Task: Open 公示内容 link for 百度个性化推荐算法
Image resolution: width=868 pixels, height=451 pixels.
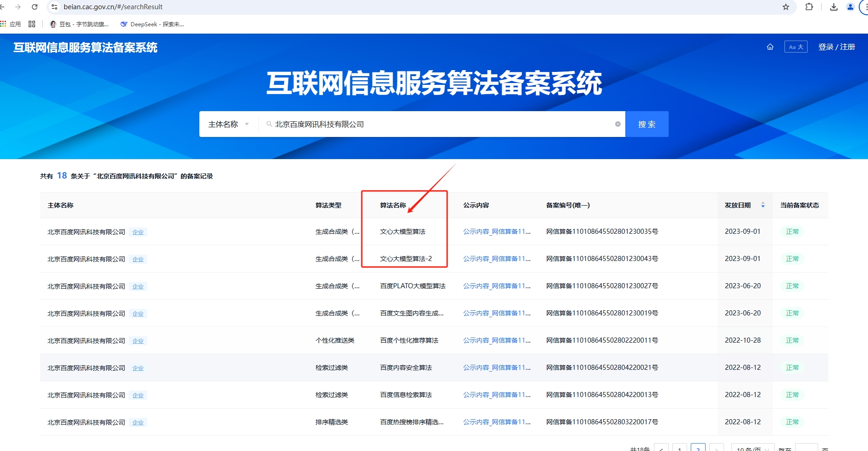Action: (497, 340)
